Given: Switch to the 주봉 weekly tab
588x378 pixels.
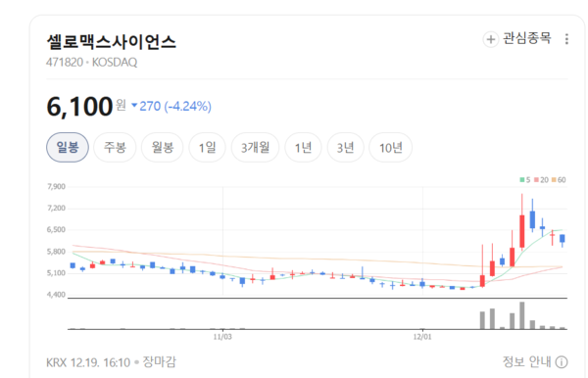Looking at the screenshot, I should click(115, 147).
